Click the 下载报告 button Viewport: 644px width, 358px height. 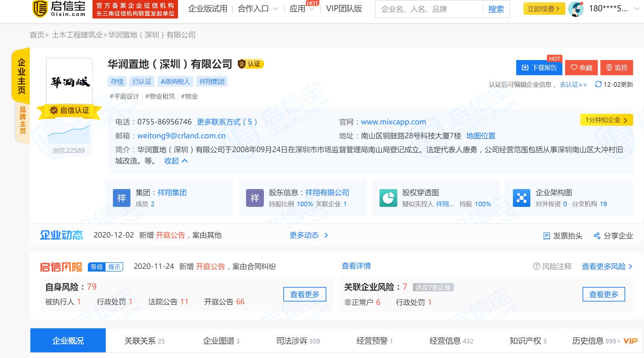pos(539,68)
